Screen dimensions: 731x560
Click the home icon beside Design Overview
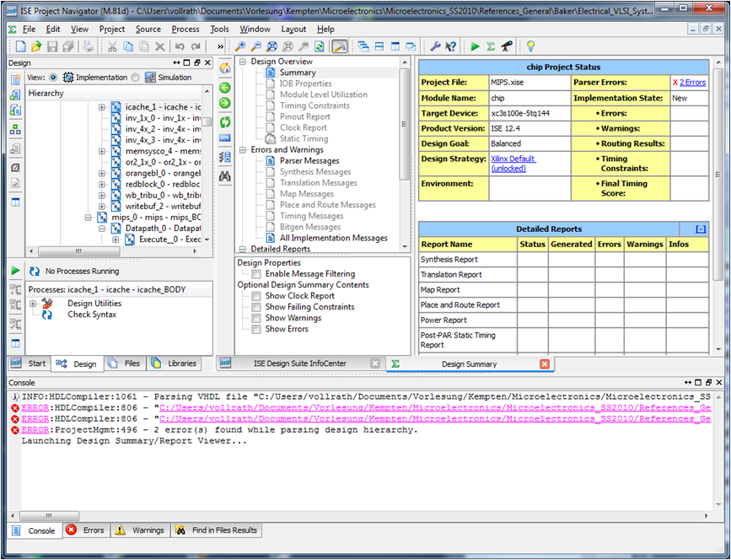pos(225,67)
